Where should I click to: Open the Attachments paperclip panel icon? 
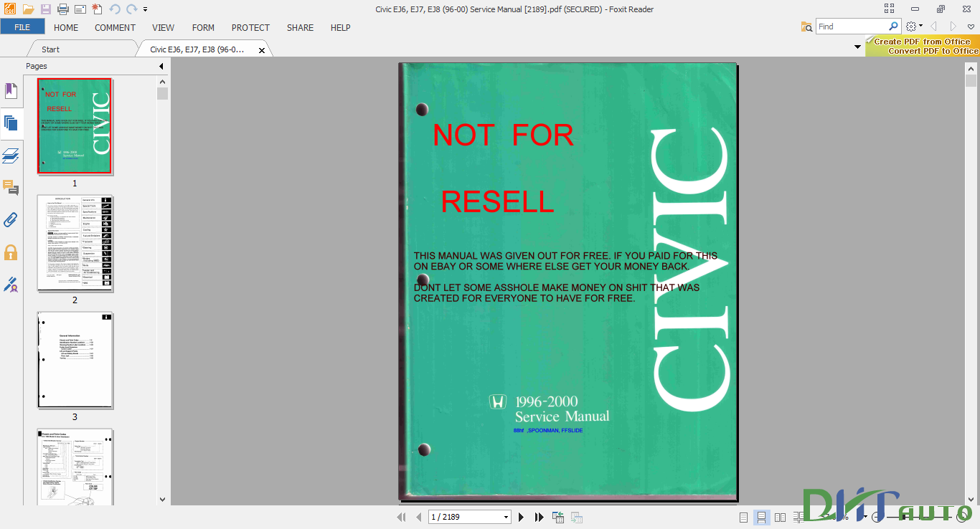pyautogui.click(x=11, y=220)
